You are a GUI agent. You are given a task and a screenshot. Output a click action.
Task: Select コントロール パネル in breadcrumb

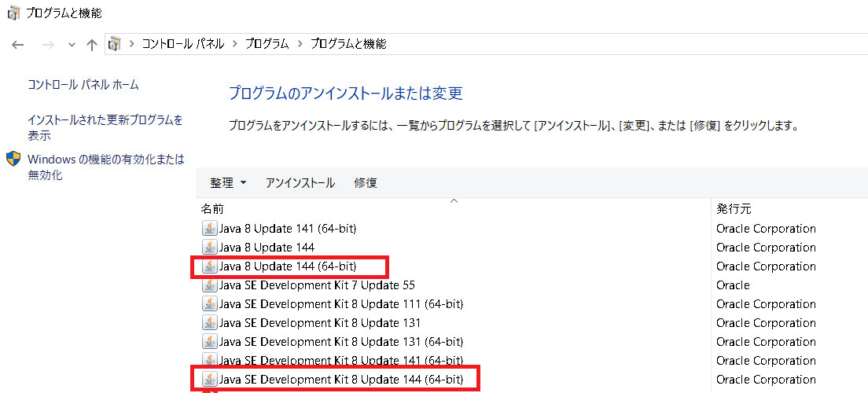(183, 44)
